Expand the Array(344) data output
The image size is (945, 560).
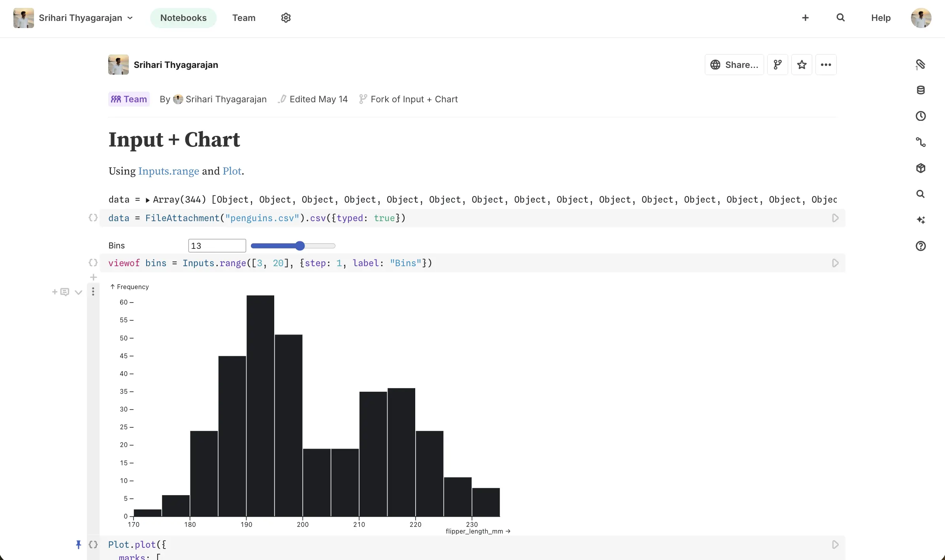pos(147,200)
